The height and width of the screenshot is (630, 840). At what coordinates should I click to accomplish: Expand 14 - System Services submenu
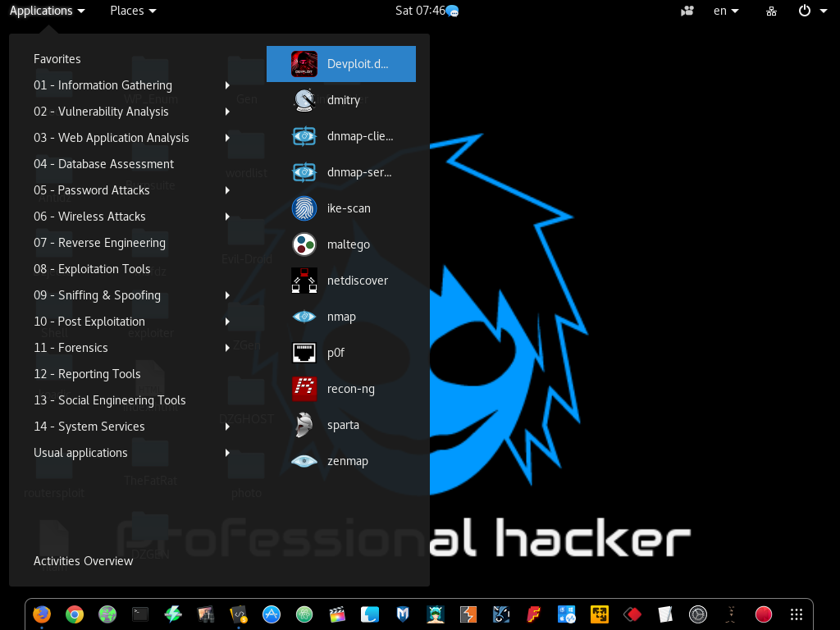(228, 427)
